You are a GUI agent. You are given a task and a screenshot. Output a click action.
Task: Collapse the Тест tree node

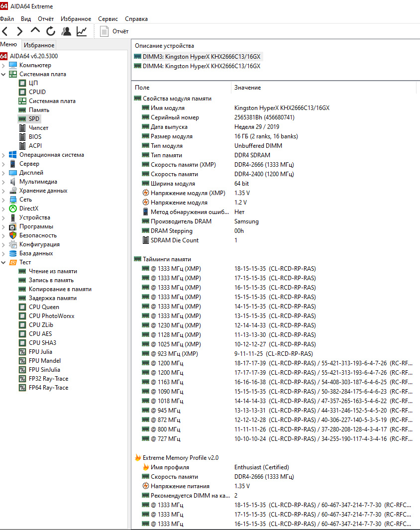3,262
